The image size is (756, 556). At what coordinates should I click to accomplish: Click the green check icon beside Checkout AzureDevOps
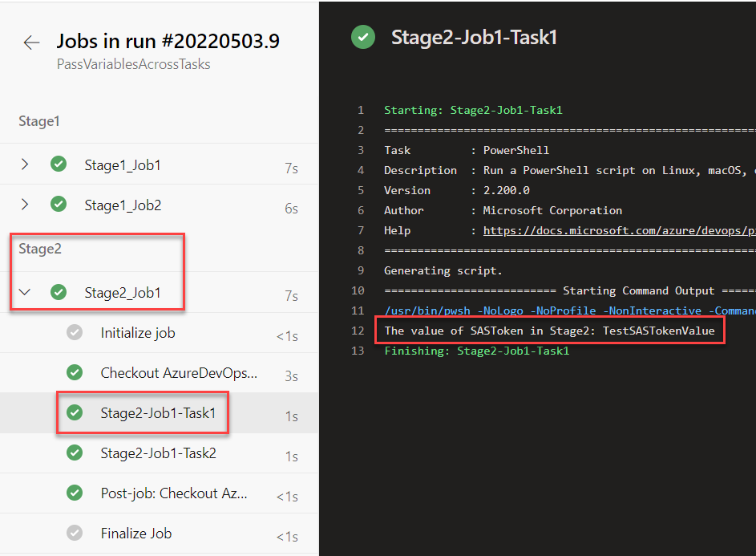pos(75,372)
